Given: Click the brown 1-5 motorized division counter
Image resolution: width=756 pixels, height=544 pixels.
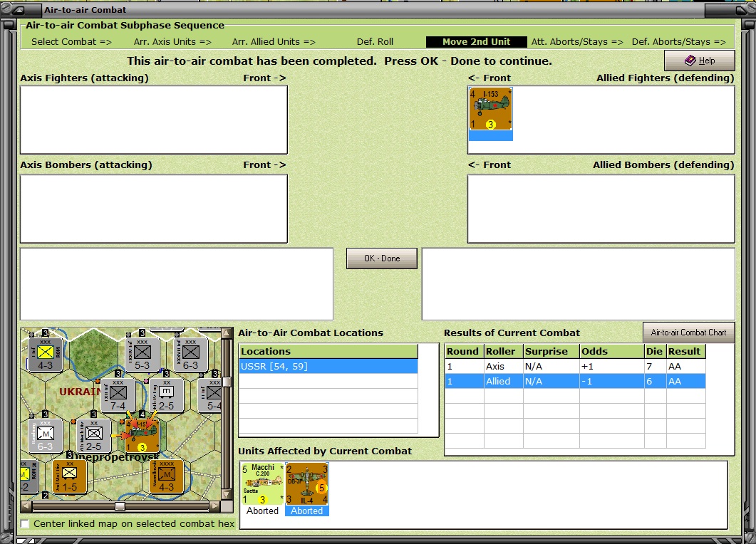Looking at the screenshot, I should [x=70, y=476].
